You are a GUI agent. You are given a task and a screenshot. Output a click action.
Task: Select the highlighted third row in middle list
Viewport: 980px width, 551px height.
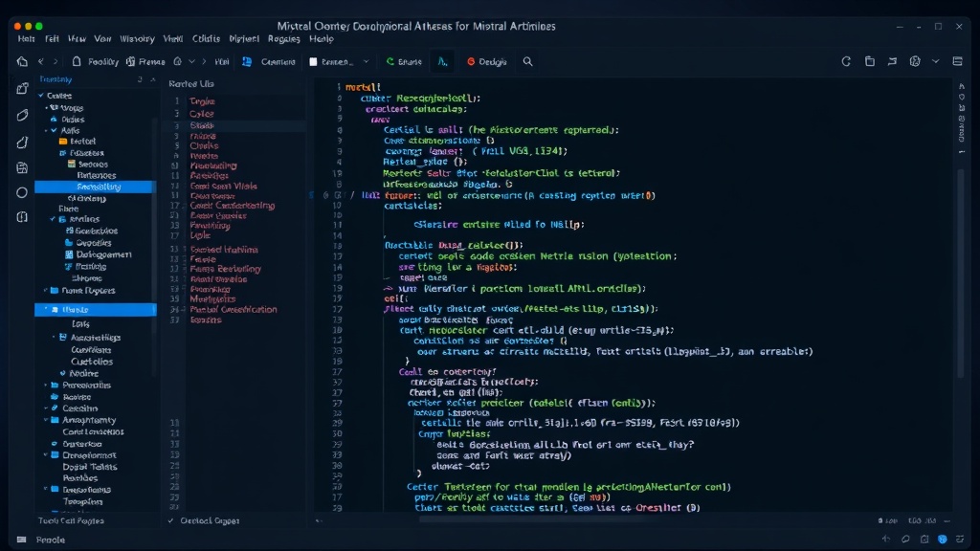click(236, 125)
